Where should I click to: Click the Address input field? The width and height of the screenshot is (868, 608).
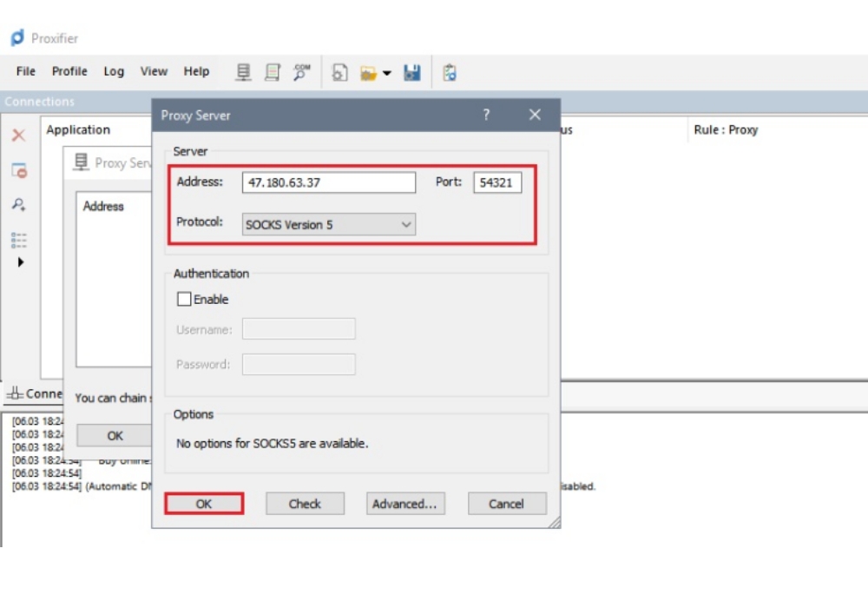pyautogui.click(x=329, y=182)
